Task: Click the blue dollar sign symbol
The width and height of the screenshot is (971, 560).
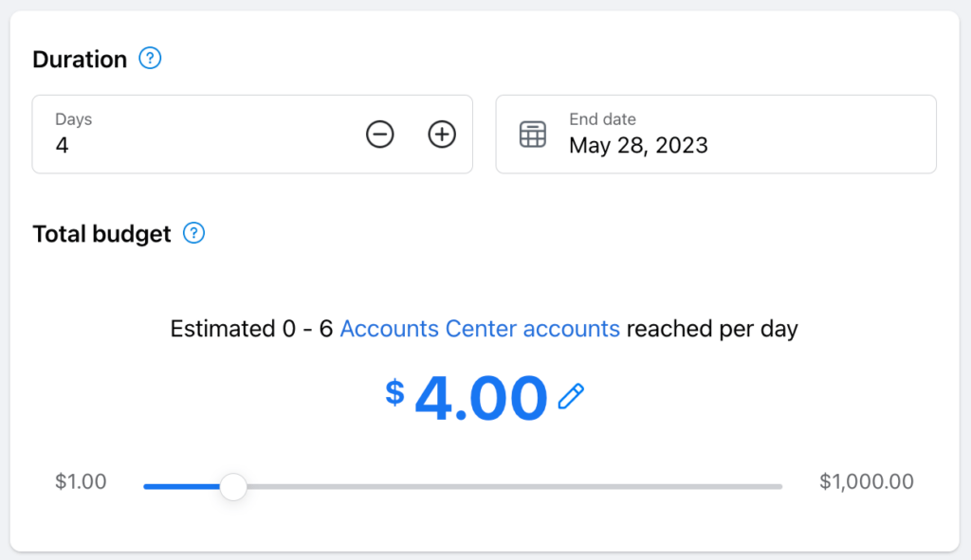Action: tap(395, 391)
